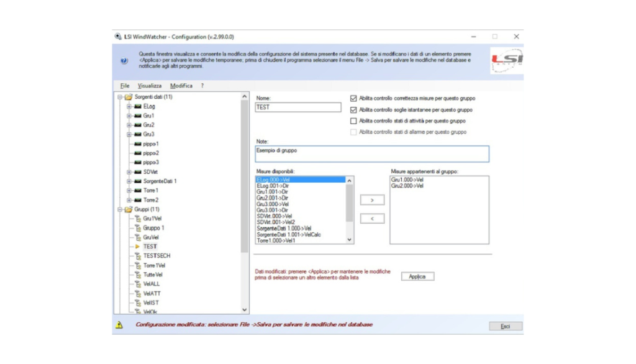Open the Visualizza menu
Image resolution: width=636 pixels, height=364 pixels.
[150, 86]
